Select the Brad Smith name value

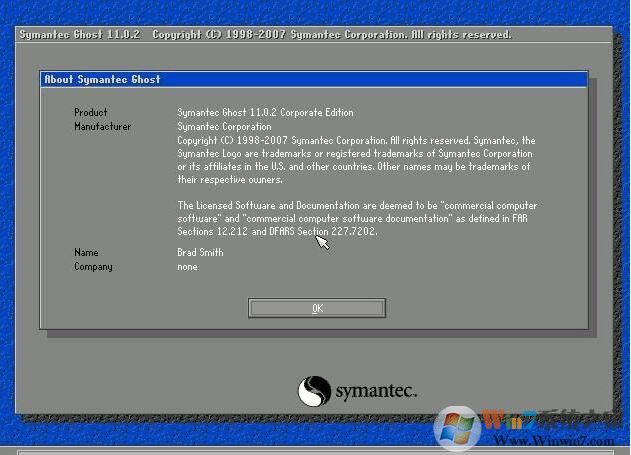coord(200,253)
